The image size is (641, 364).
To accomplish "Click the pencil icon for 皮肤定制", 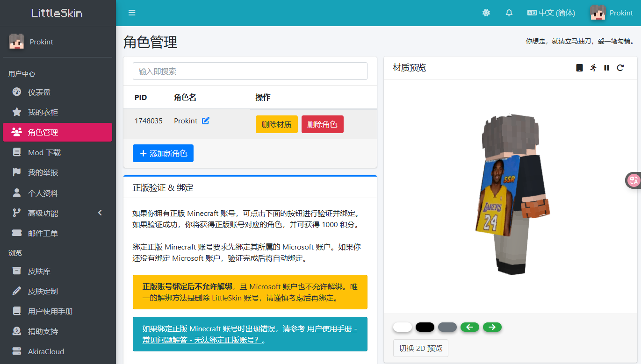I will tap(17, 291).
